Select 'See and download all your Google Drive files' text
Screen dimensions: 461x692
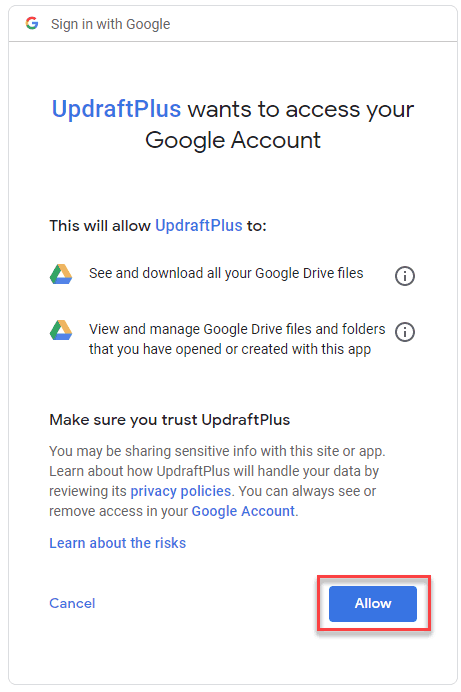pyautogui.click(x=226, y=273)
